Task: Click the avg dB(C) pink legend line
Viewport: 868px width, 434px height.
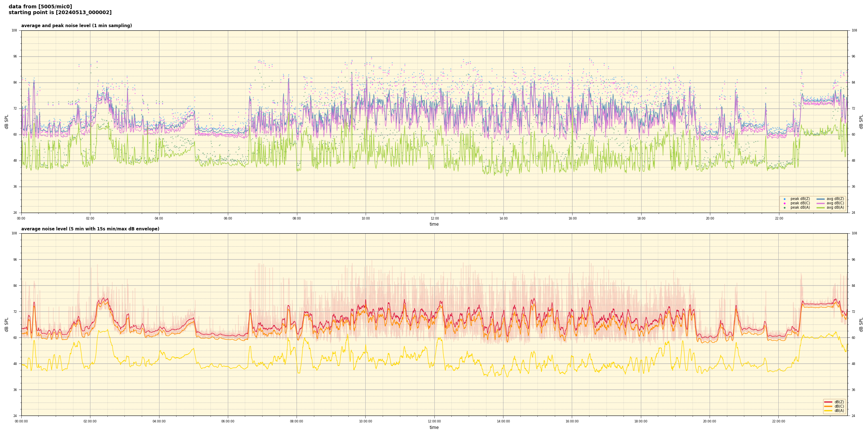Action: point(821,203)
